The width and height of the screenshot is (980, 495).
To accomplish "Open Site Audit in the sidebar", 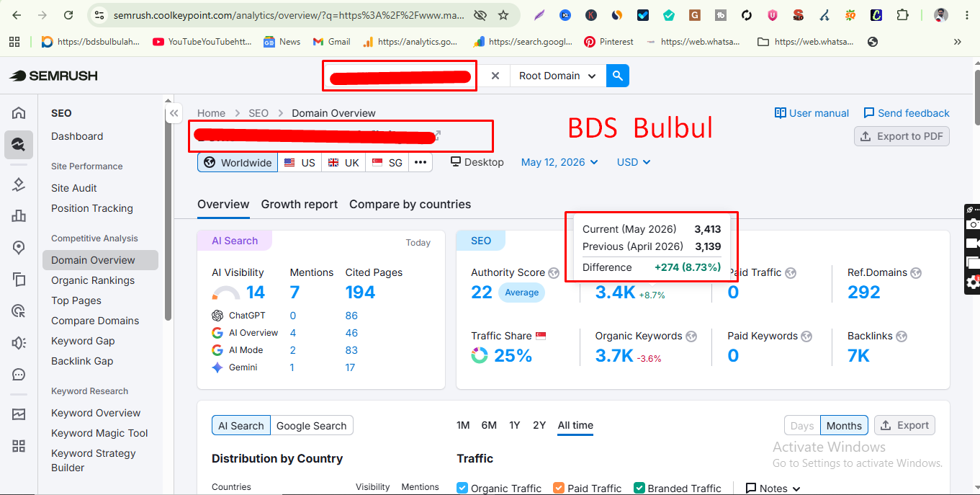I will 74,188.
